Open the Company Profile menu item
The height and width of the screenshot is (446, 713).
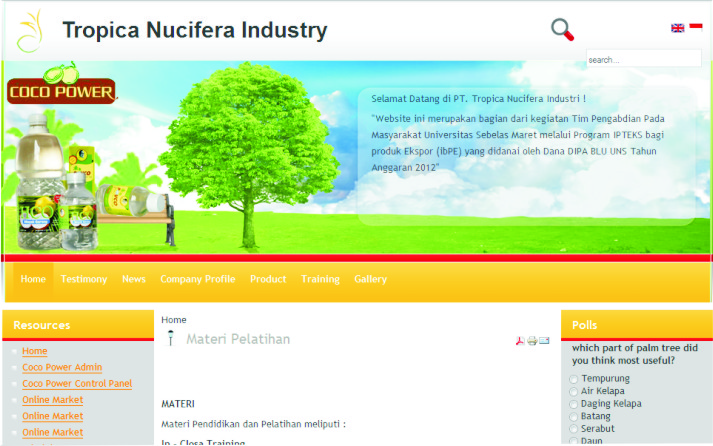coord(198,279)
